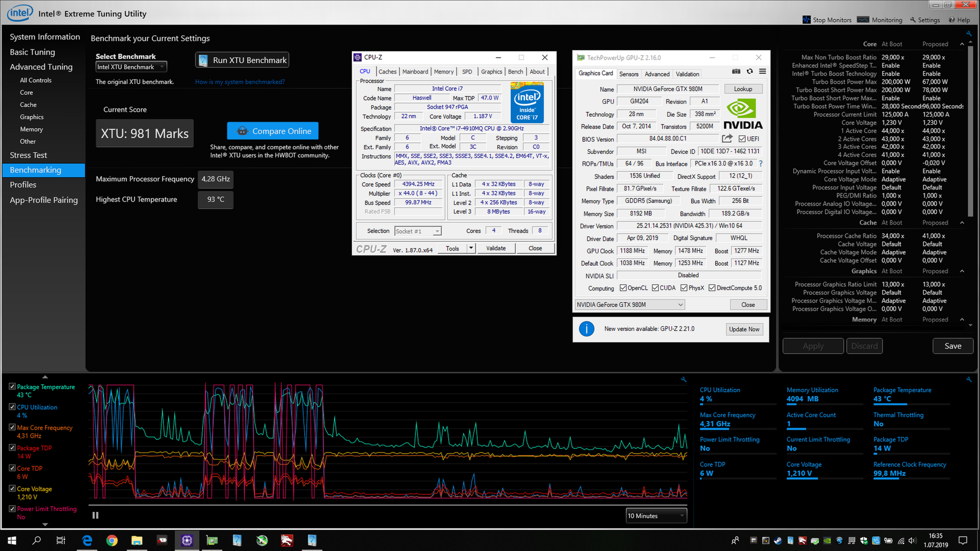Switch to GPU-Z Sensors tab
This screenshot has height=551, width=980.
(x=629, y=74)
